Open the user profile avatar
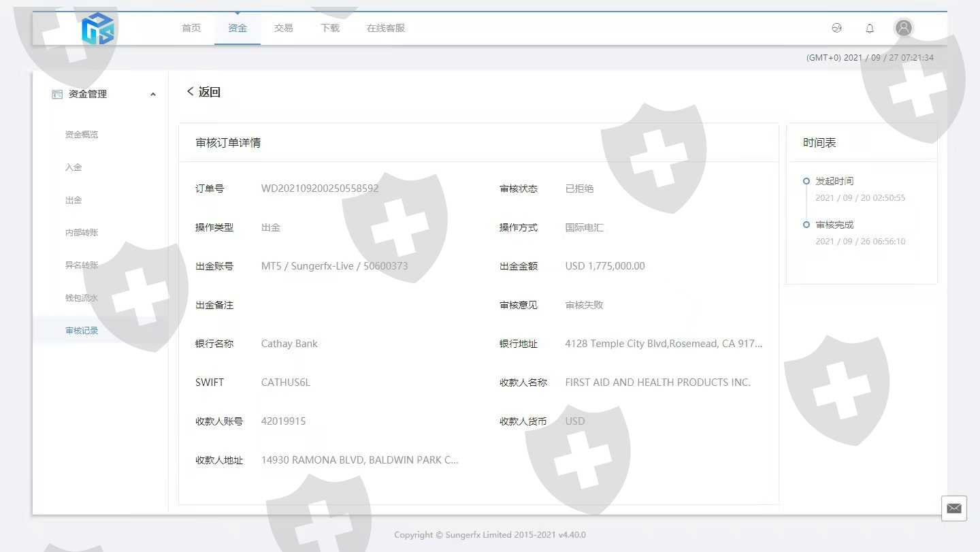 (904, 28)
